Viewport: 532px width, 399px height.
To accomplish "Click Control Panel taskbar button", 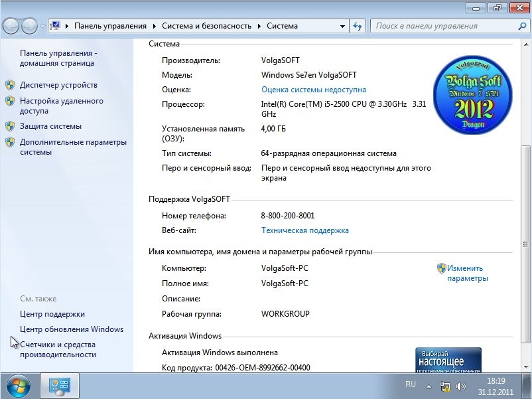I will click(60, 386).
